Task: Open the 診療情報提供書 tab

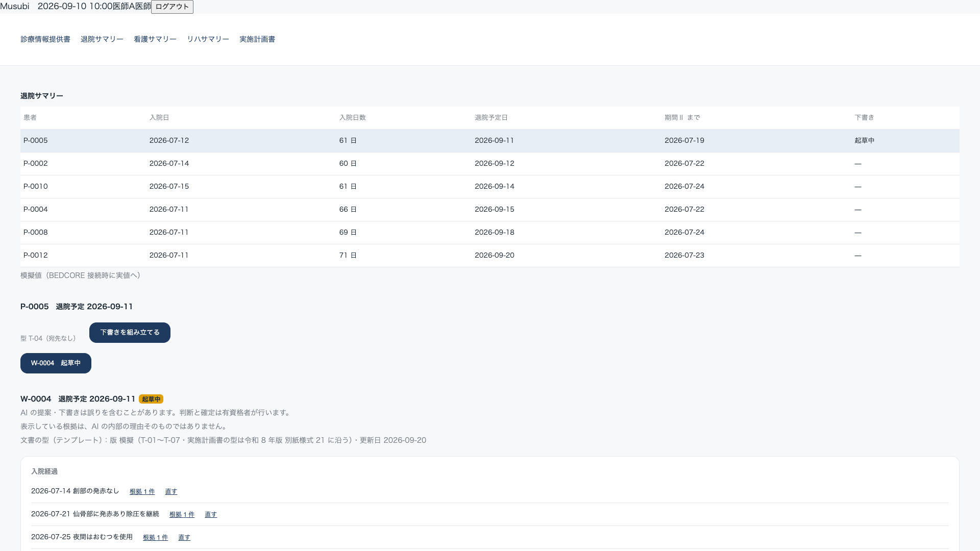Action: [45, 39]
